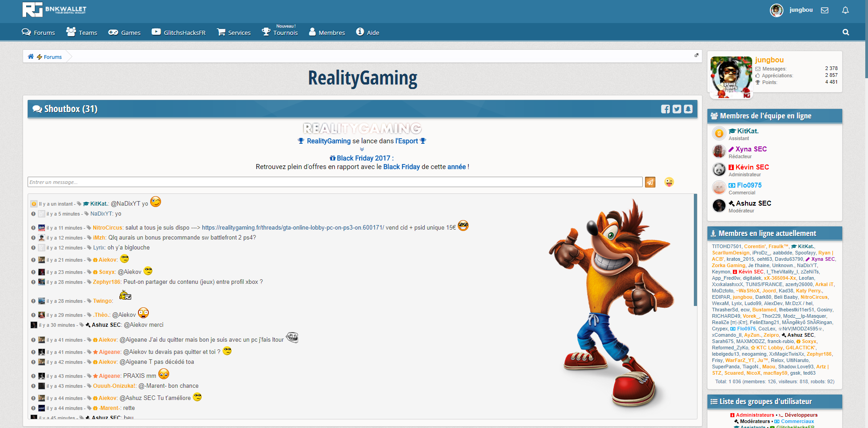
Task: Click the Twingo avatar in shoutbox
Action: coord(42,301)
